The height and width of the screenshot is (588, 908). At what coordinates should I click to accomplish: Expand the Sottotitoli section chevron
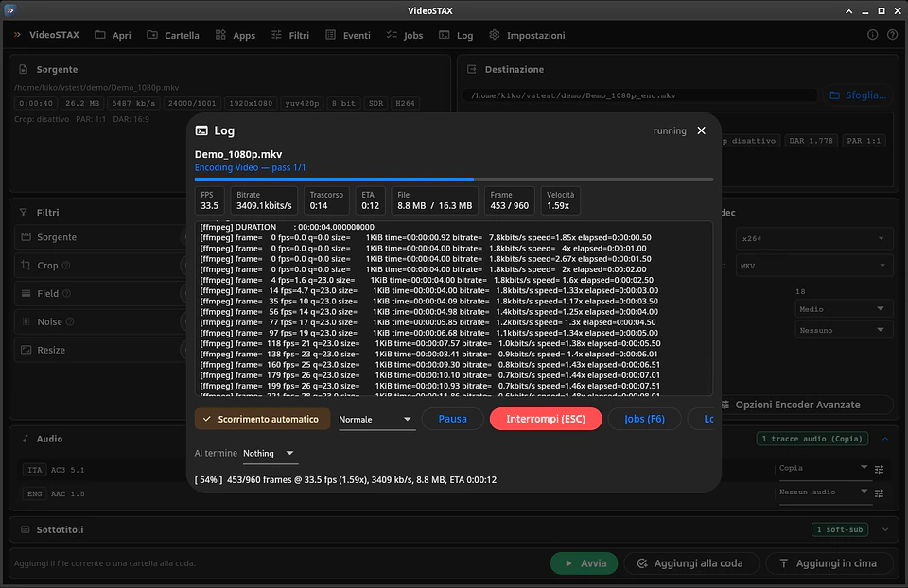point(885,529)
